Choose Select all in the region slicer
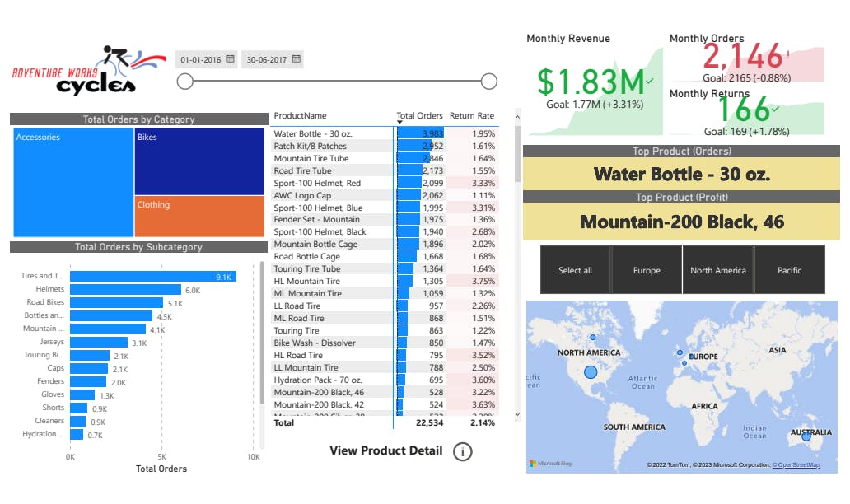Image resolution: width=850 pixels, height=504 pixels. 575,270
